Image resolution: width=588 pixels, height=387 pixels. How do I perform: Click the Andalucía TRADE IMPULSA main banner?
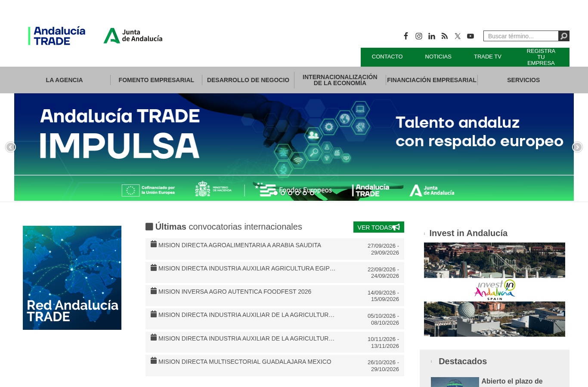pos(294,147)
